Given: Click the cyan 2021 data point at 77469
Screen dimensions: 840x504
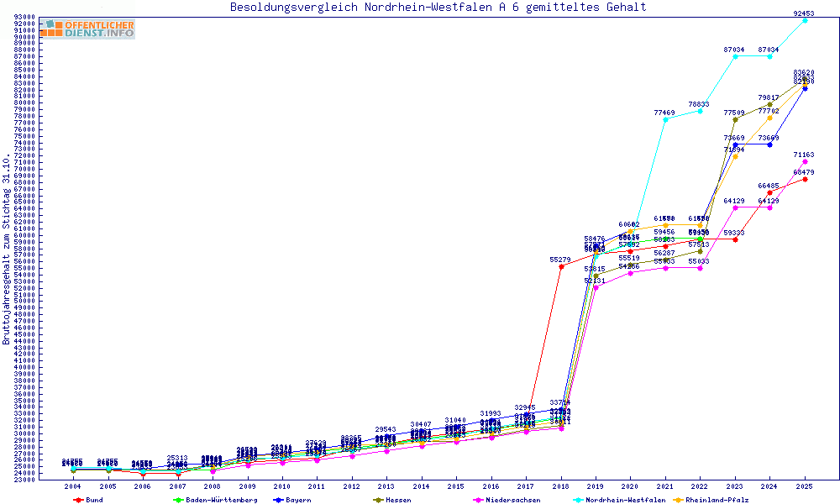Looking at the screenshot, I should tap(665, 119).
